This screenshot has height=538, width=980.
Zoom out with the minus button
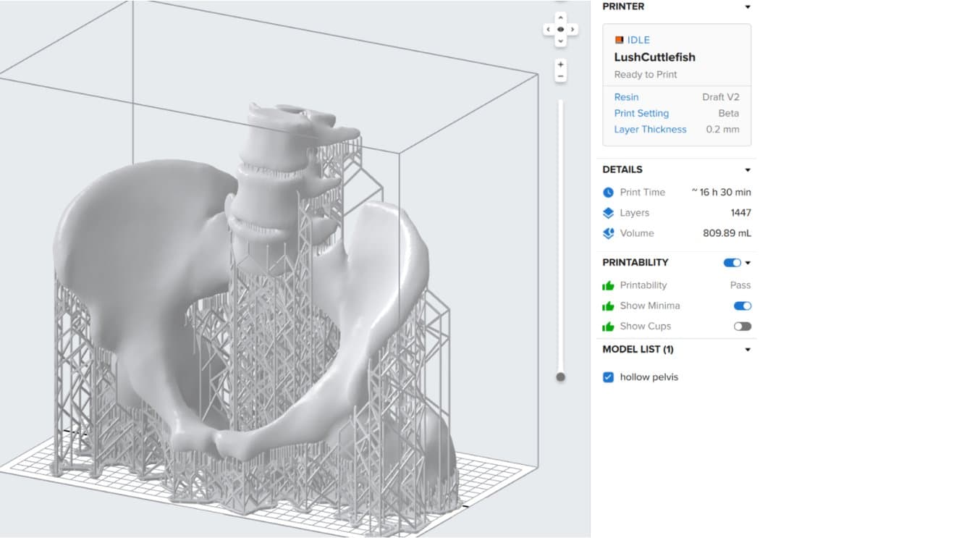560,76
